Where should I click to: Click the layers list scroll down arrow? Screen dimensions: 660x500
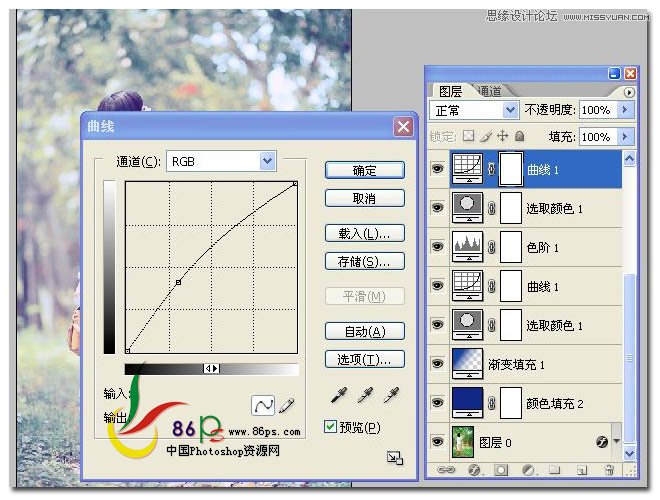(x=629, y=453)
